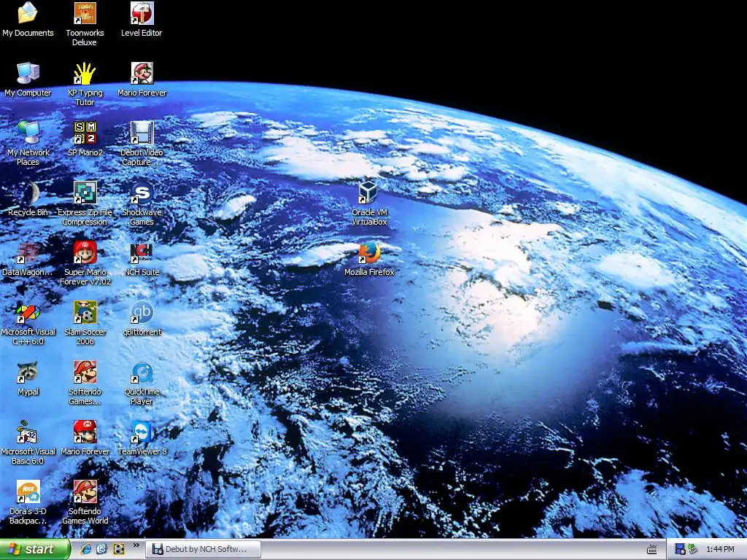Click Microsoft Visual C++ 6.0 icon
This screenshot has height=560, width=747.
28,312
